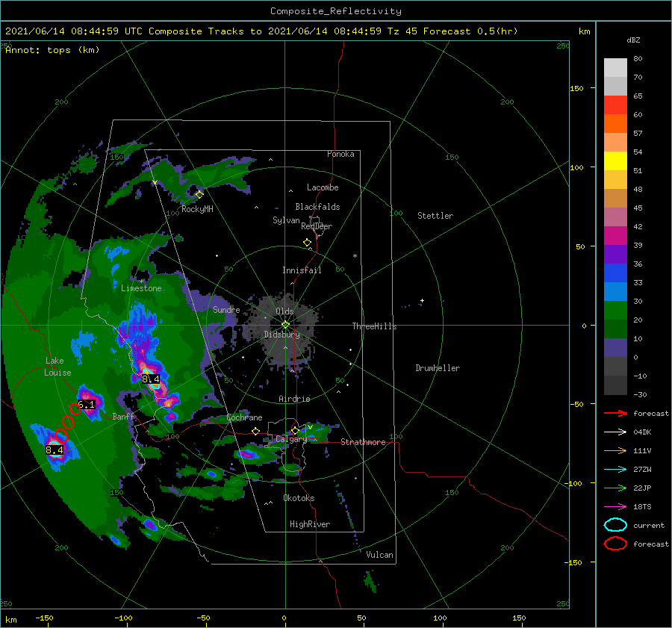Click the yellow diamond marker below RedDeer
Image resolution: width=672 pixels, height=628 pixels.
[x=307, y=243]
